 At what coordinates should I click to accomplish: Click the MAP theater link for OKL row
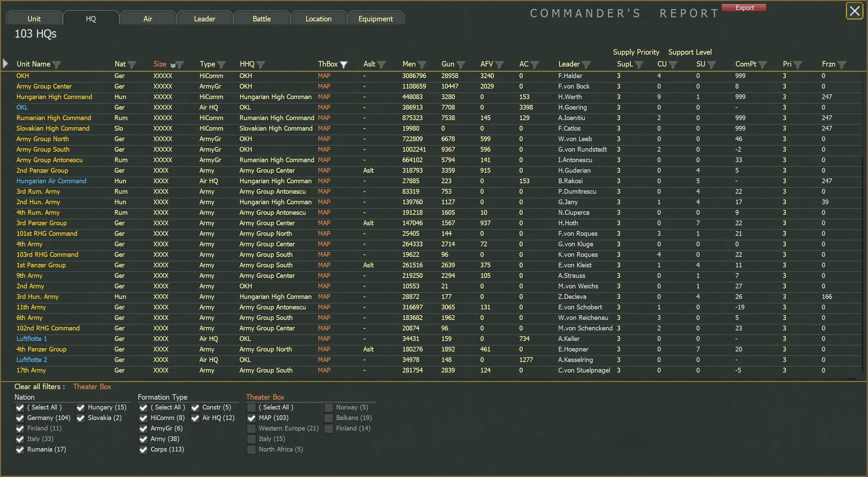tap(324, 107)
